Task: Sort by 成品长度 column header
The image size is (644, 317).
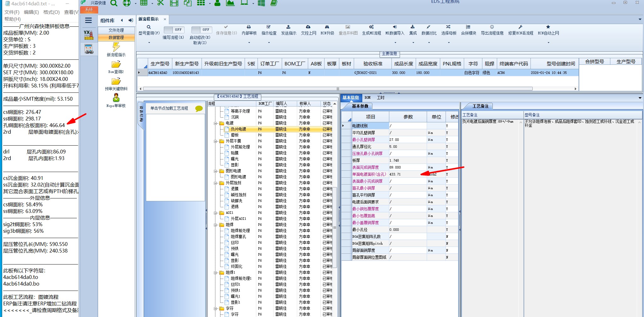Action: coord(404,64)
